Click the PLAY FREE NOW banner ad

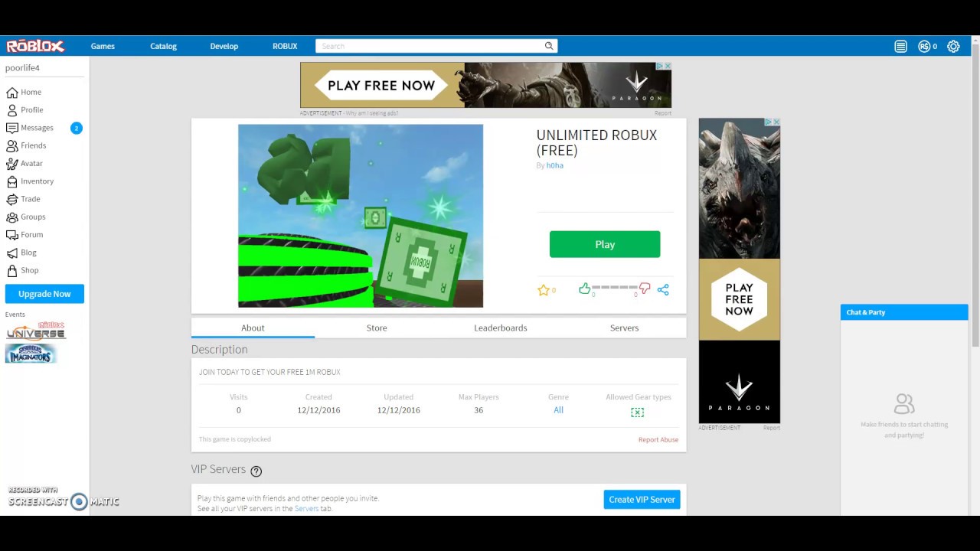(x=486, y=85)
